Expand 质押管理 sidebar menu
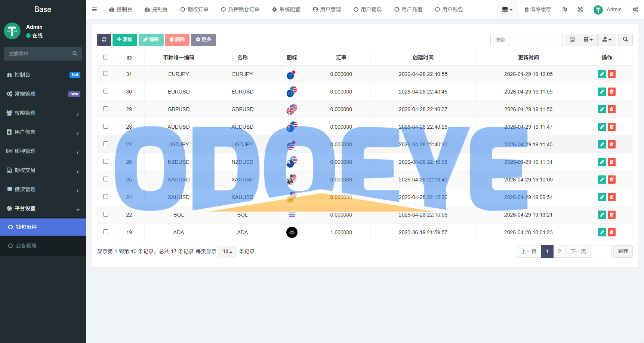This screenshot has width=644, height=343. pyautogui.click(x=43, y=151)
